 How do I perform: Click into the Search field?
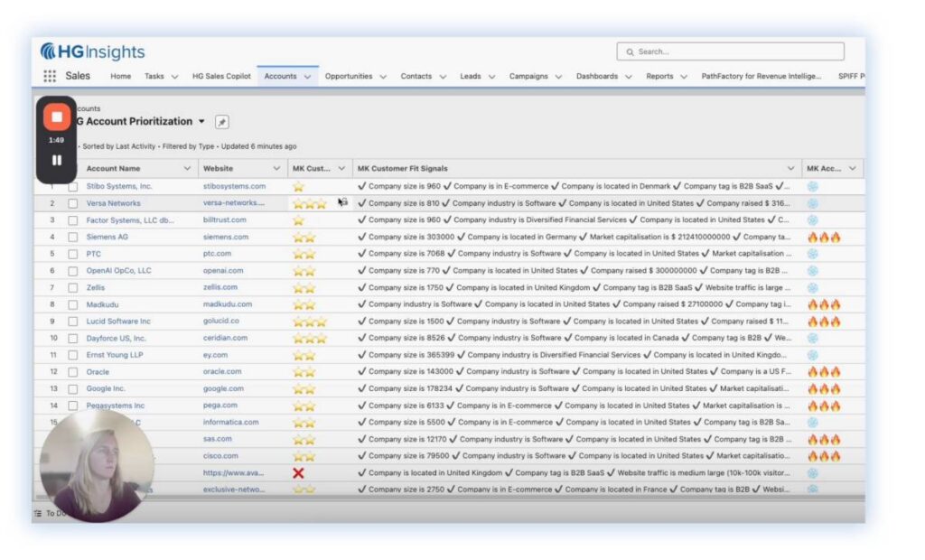730,51
